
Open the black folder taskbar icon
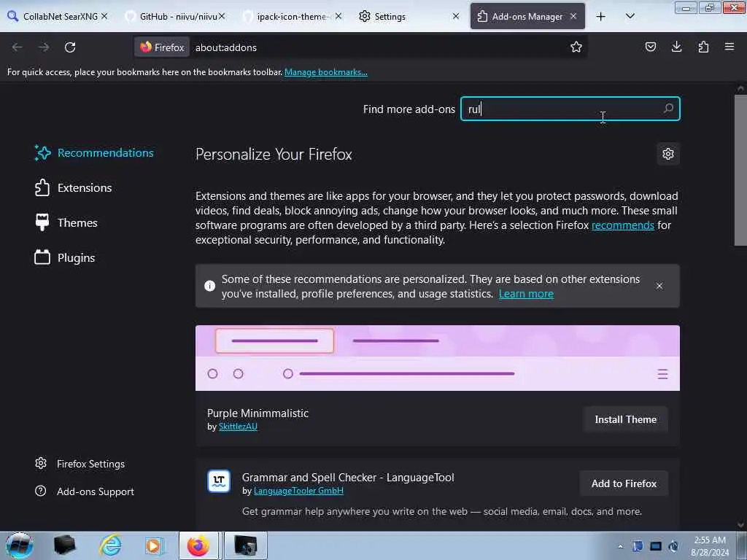[x=64, y=545]
